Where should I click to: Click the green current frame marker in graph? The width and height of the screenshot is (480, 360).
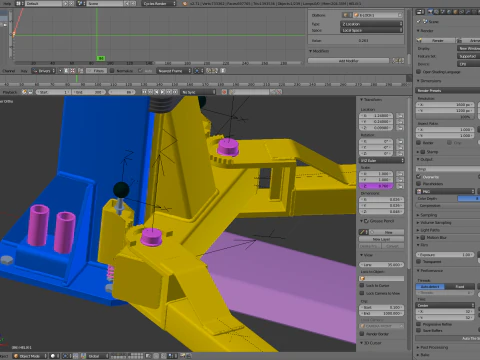point(101,58)
